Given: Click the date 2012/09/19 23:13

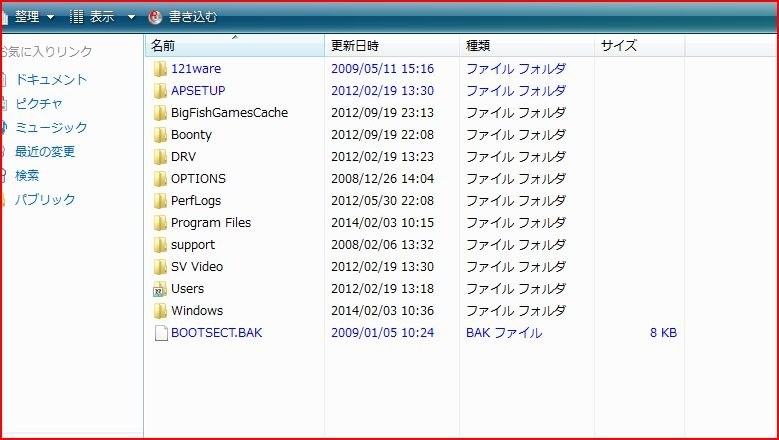Looking at the screenshot, I should pyautogui.click(x=383, y=113).
